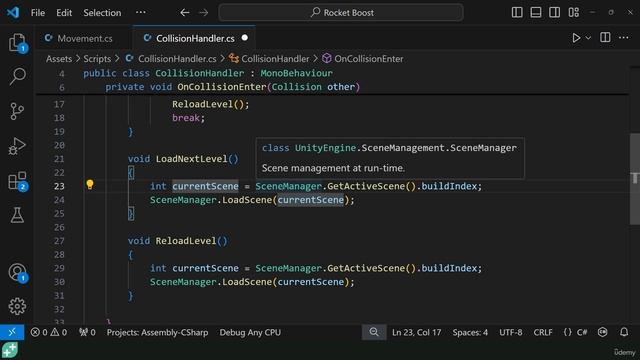Image resolution: width=640 pixels, height=360 pixels.
Task: Open the Extensions view
Action: pyautogui.click(x=17, y=181)
